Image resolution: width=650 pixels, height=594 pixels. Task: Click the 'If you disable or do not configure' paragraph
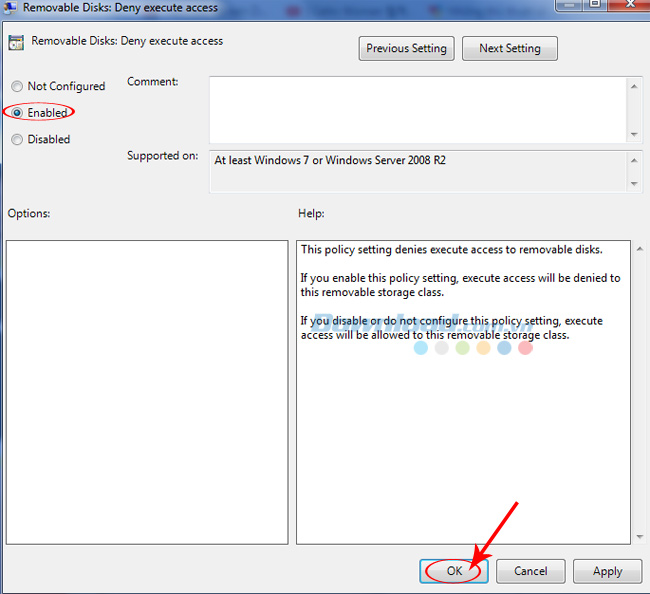click(452, 328)
